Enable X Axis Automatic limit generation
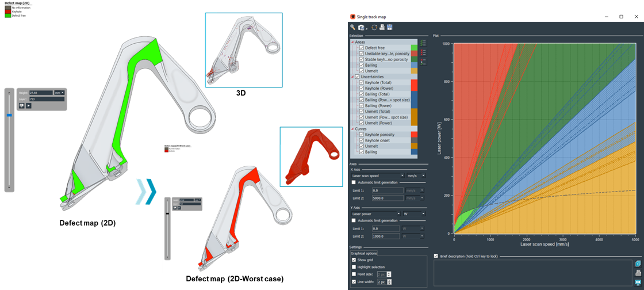The width and height of the screenshot is (644, 290). (x=354, y=182)
